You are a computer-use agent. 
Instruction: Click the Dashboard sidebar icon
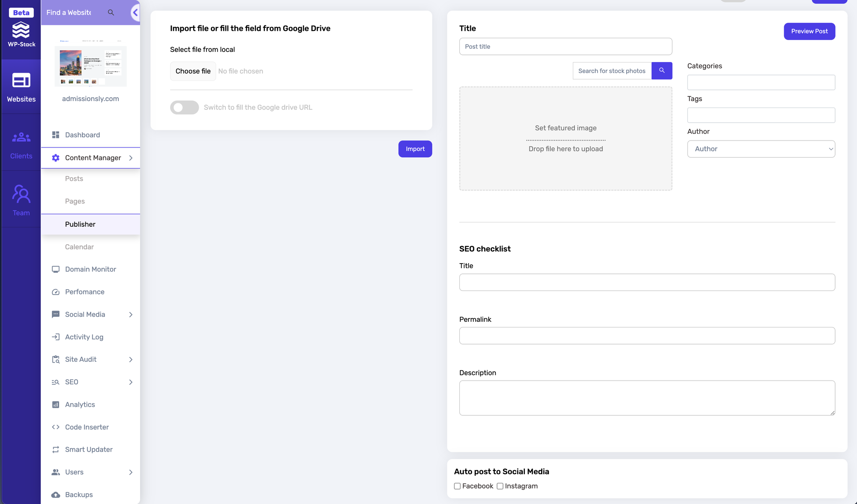click(x=55, y=135)
